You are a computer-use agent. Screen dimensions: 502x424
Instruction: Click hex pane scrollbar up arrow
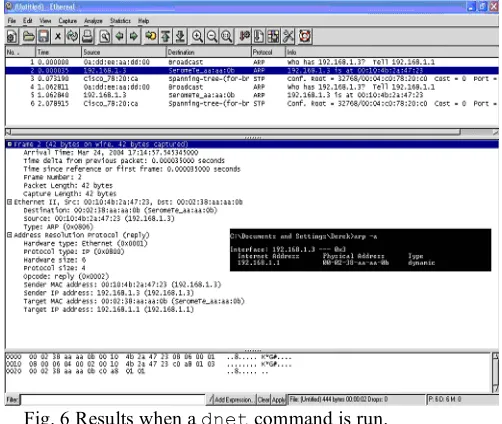pyautogui.click(x=495, y=356)
